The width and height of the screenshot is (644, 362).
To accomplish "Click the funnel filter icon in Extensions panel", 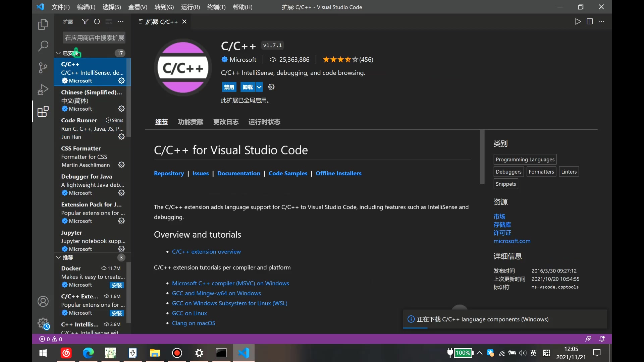I will 85,21.
